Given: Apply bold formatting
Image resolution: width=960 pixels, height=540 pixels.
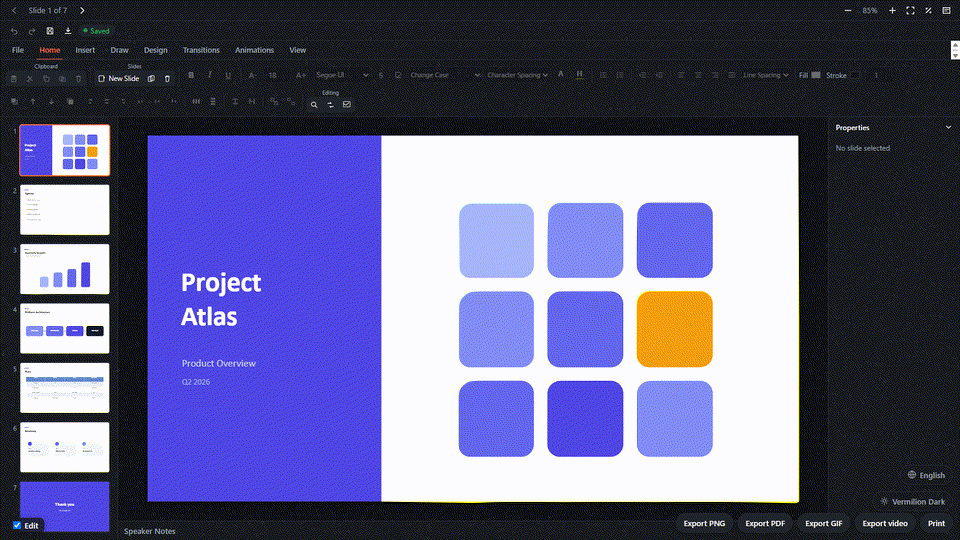Looking at the screenshot, I should pyautogui.click(x=191, y=75).
